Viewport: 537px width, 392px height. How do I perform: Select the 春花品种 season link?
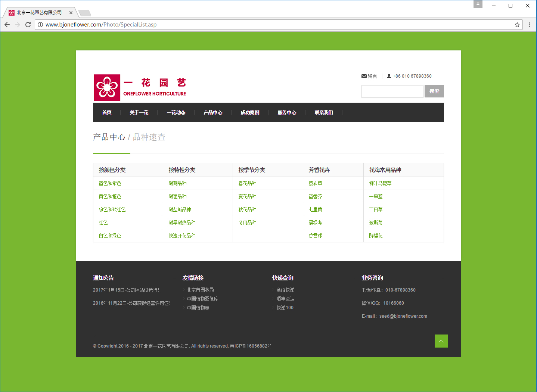point(247,183)
